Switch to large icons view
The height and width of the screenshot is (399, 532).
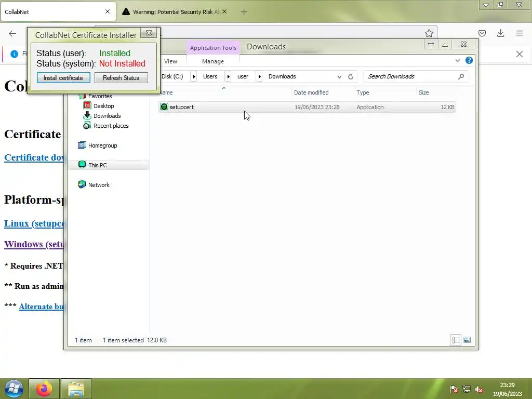pyautogui.click(x=467, y=340)
